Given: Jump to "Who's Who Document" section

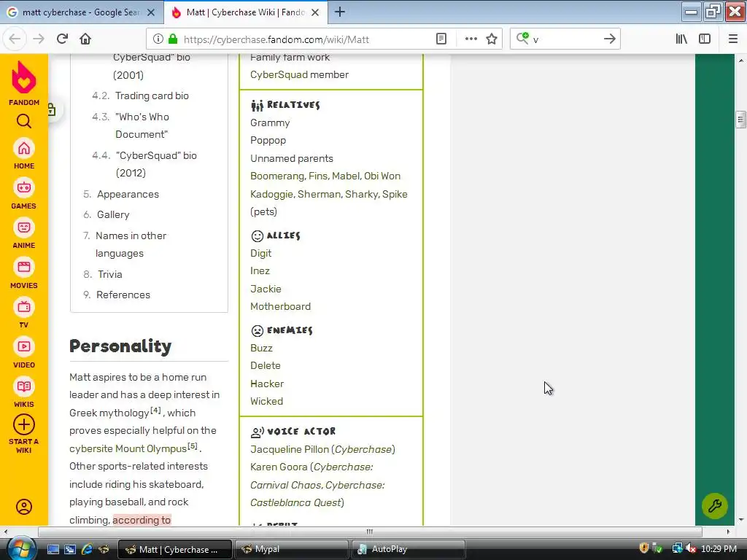Looking at the screenshot, I should [142, 125].
